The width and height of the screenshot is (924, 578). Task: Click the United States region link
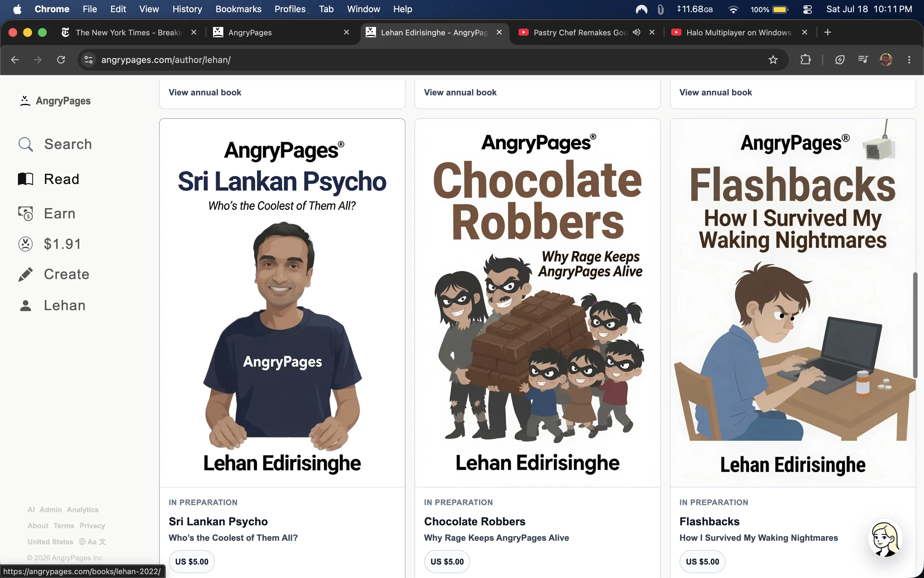click(x=50, y=542)
